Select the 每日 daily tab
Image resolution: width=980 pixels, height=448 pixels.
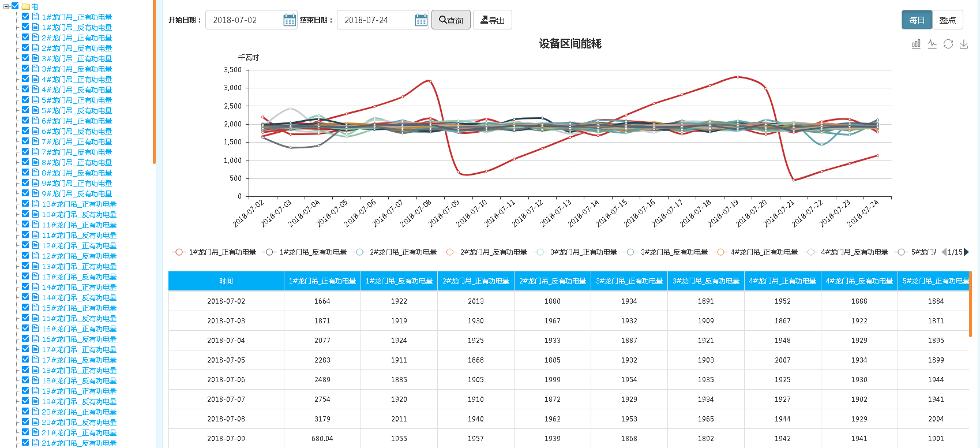point(917,20)
